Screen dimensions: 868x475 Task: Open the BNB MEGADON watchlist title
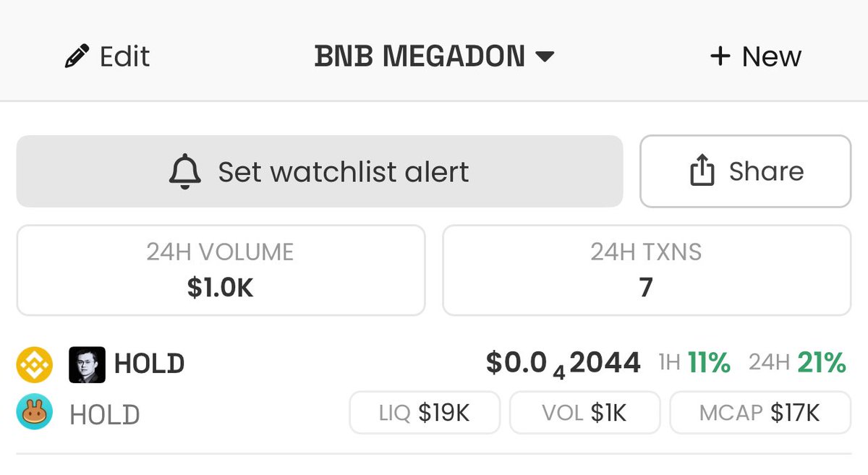click(x=420, y=56)
